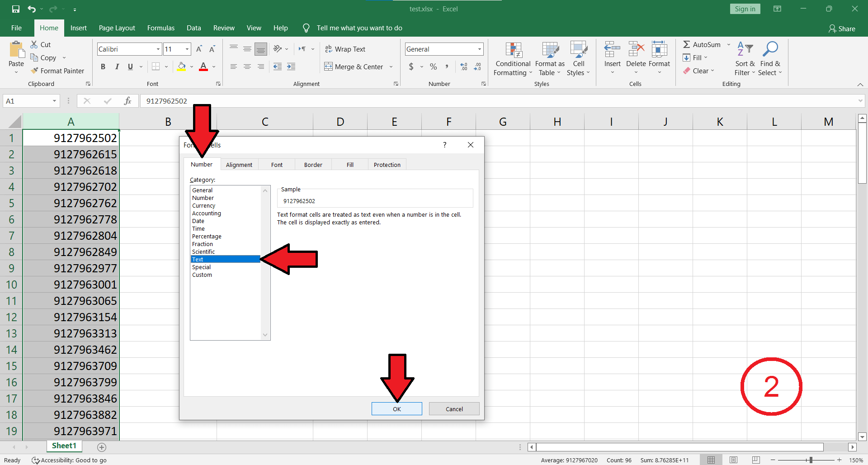Toggle Wrap Text on selected cells
Image resolution: width=868 pixels, height=465 pixels.
coord(345,49)
